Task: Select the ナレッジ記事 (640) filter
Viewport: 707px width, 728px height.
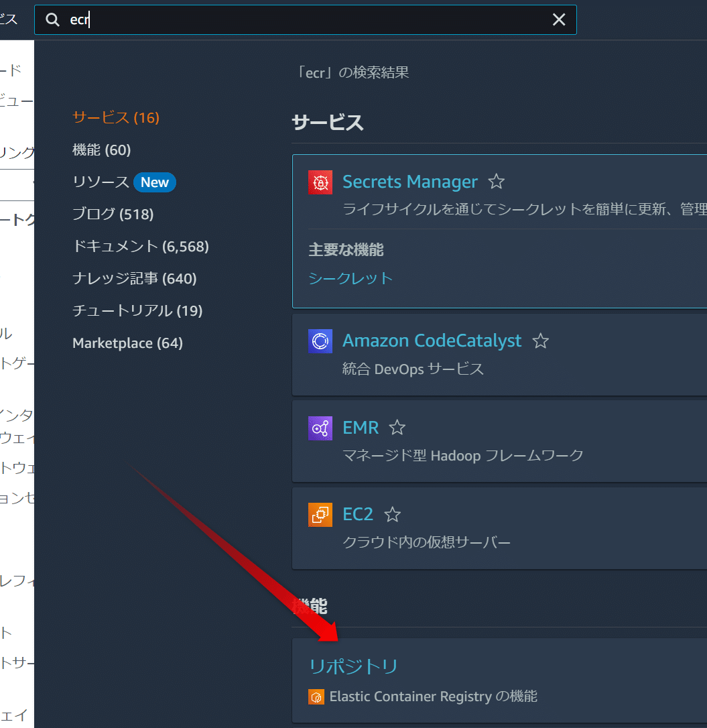Action: click(135, 279)
